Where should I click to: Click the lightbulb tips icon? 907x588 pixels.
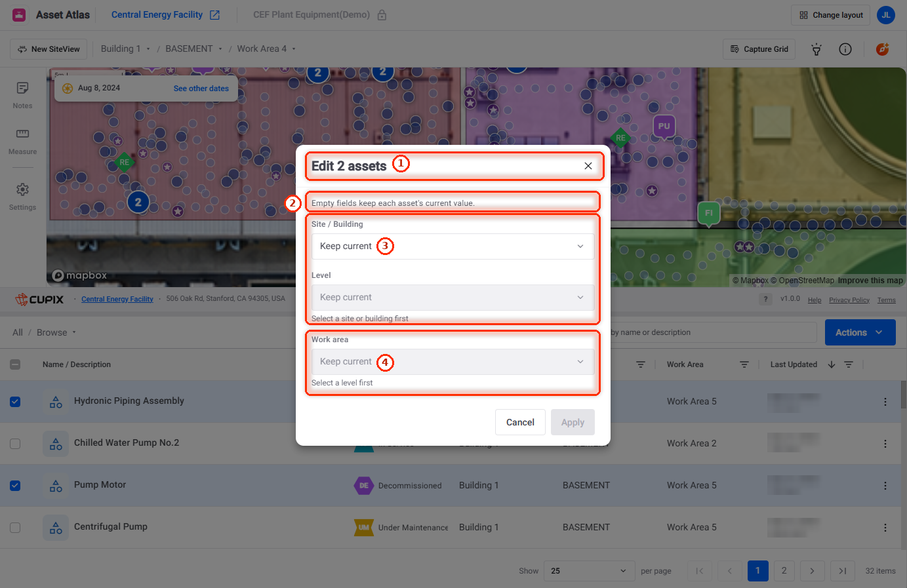click(x=816, y=49)
